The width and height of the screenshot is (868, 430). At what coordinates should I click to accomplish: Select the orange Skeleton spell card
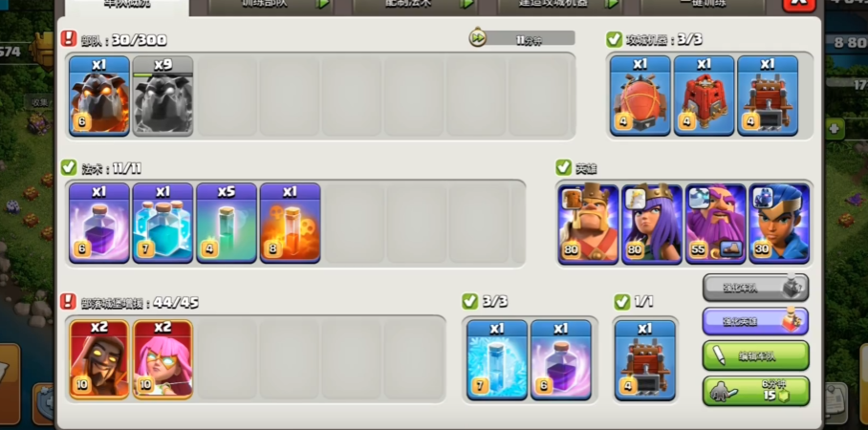pos(290,223)
